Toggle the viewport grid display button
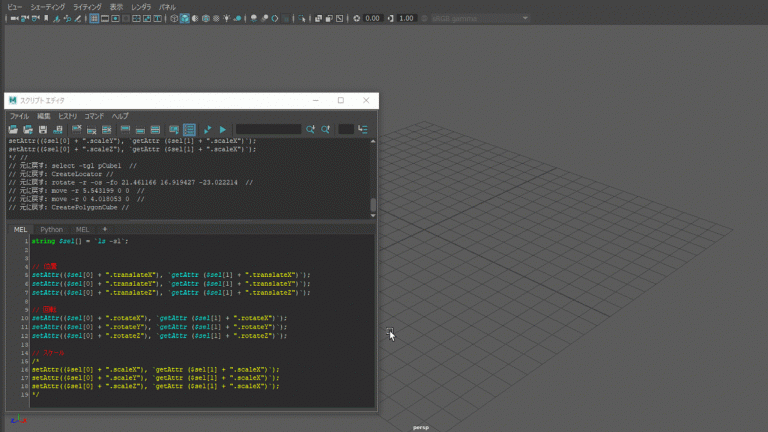This screenshot has width=768, height=432. tap(94, 18)
